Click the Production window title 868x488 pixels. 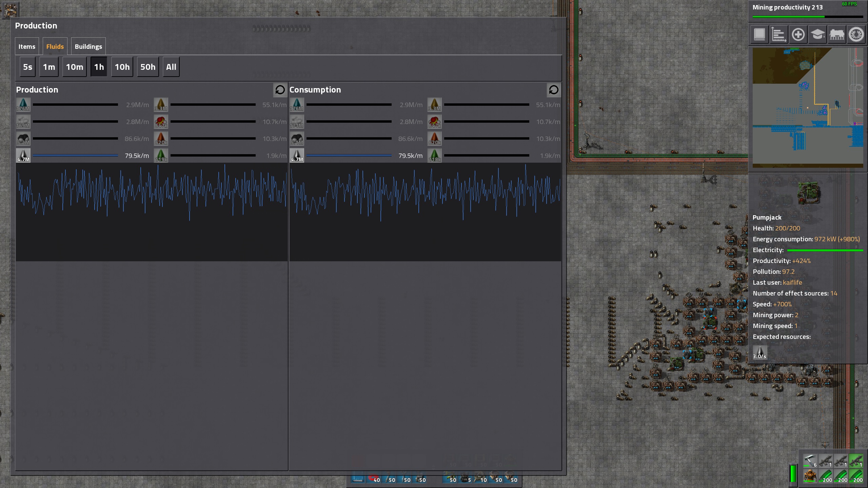(36, 26)
